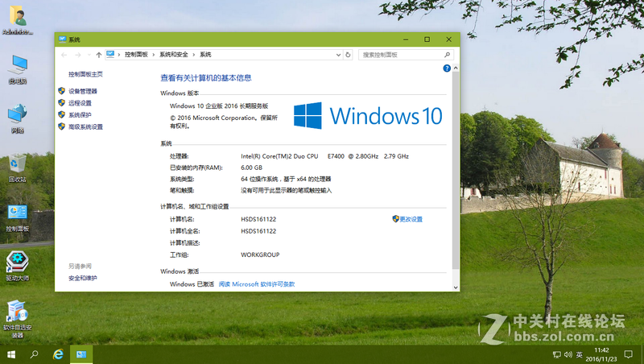Viewport: 644px width, 364px height.
Task: Click the 控制面板 breadcrumb
Action: 136,55
